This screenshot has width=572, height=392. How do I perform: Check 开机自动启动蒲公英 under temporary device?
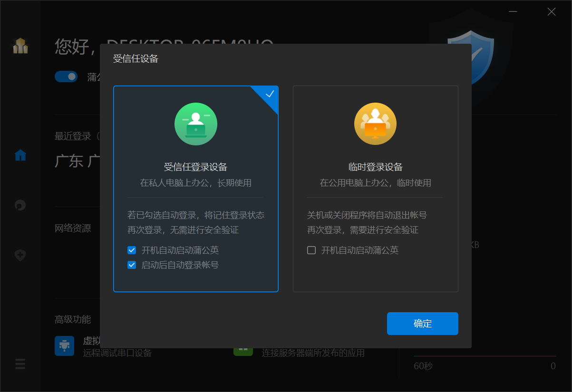[x=311, y=250]
